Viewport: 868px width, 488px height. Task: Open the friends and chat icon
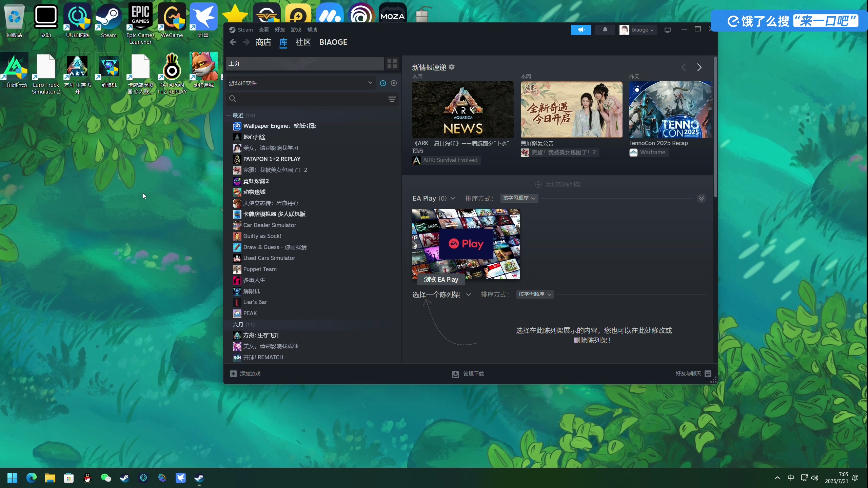pos(708,373)
